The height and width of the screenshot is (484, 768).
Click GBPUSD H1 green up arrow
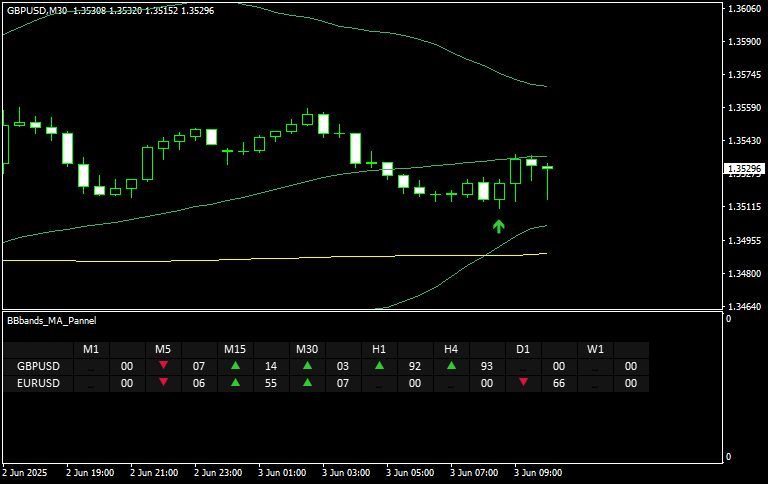click(x=379, y=366)
